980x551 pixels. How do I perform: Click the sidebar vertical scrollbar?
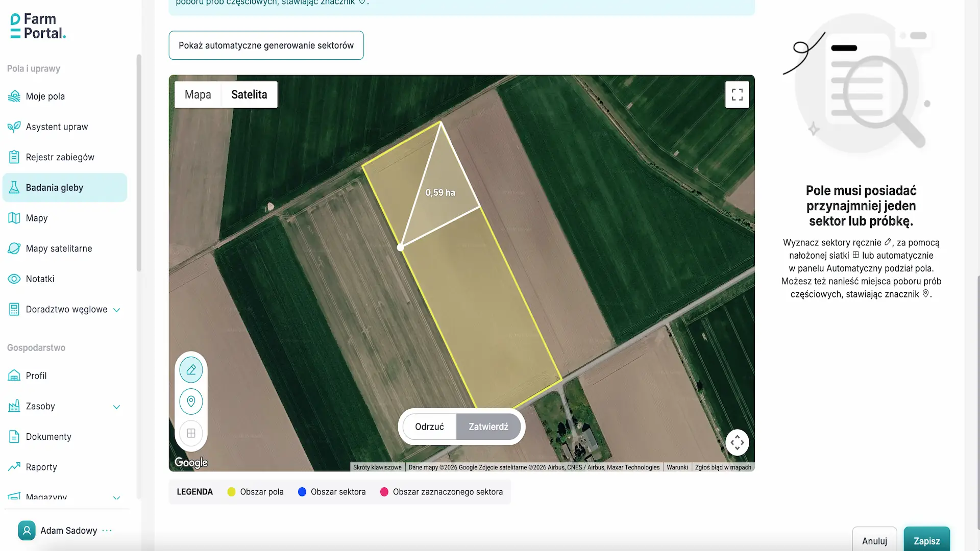click(139, 163)
